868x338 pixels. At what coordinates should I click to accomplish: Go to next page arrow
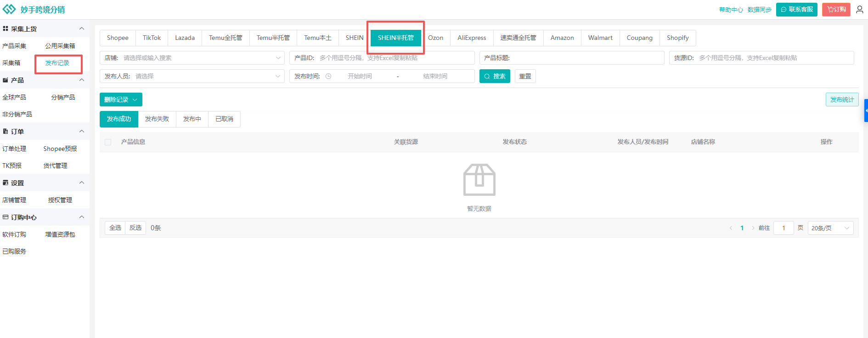pyautogui.click(x=753, y=228)
